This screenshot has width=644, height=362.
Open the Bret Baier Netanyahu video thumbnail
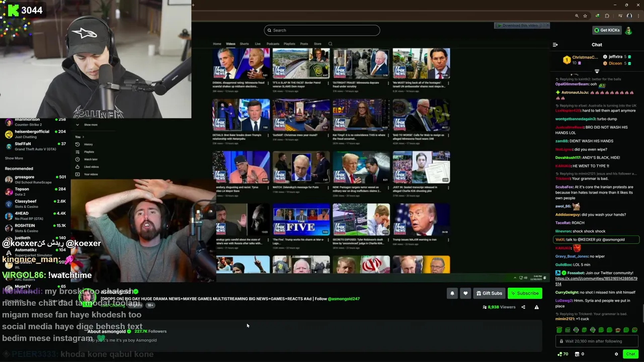(241, 115)
